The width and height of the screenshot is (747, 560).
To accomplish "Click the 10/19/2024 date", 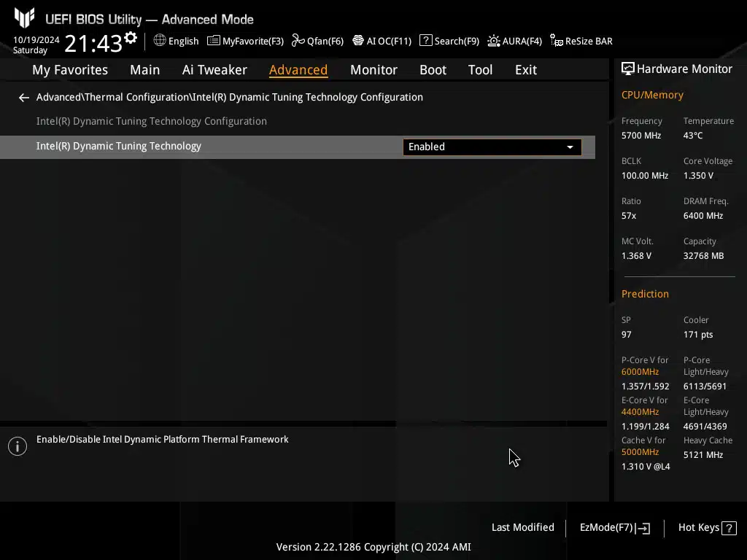I will pos(36,40).
